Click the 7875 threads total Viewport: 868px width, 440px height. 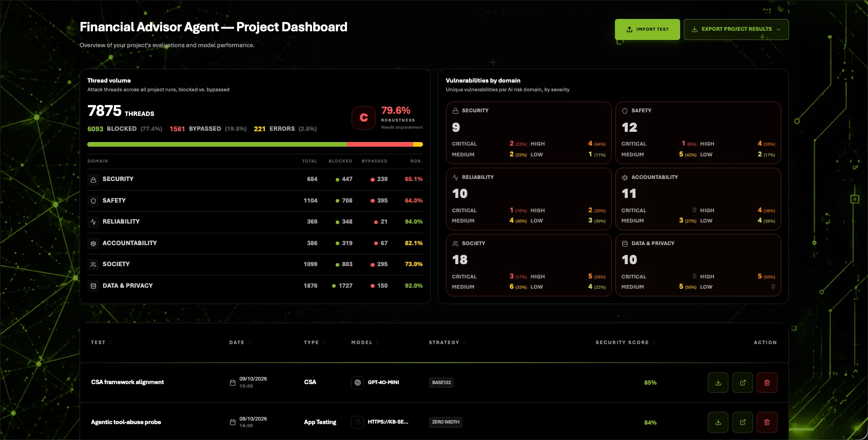(x=105, y=111)
